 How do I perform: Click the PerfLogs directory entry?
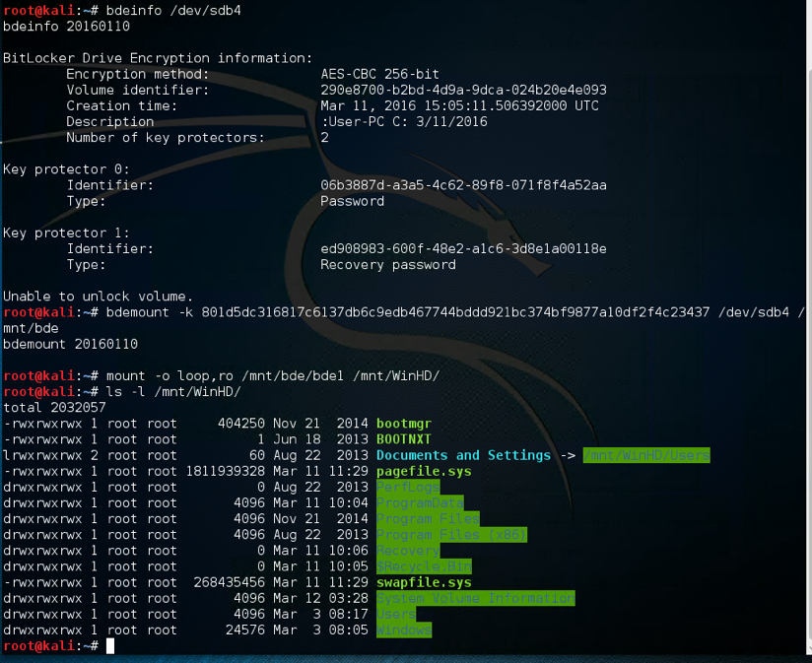pyautogui.click(x=408, y=487)
